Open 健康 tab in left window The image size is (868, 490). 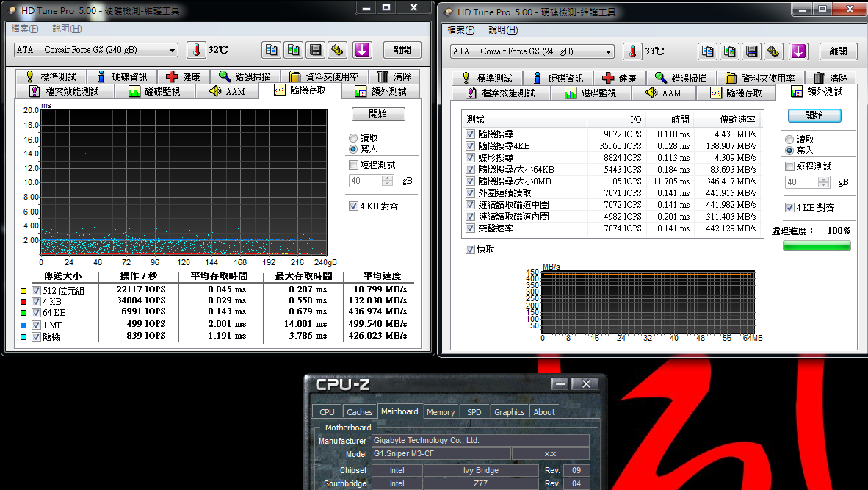(x=184, y=76)
